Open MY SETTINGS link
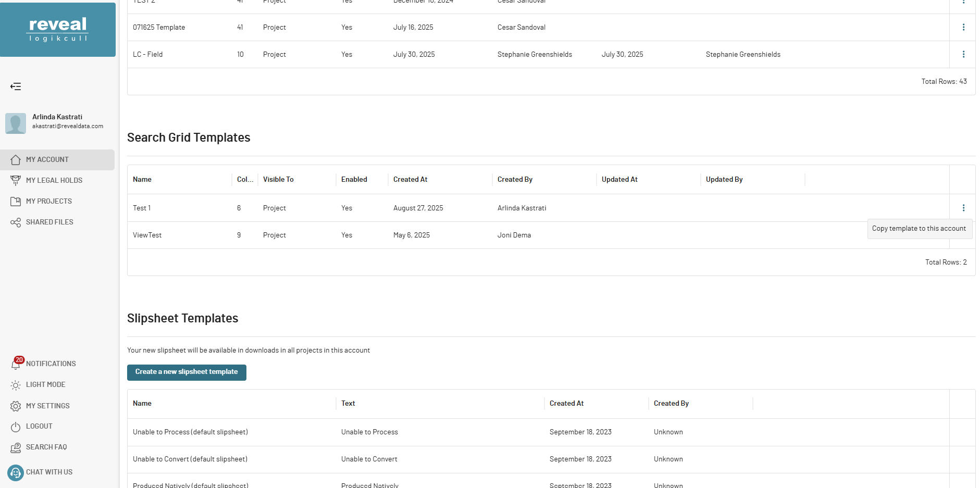Screen dimensions: 980x488 pos(48,406)
